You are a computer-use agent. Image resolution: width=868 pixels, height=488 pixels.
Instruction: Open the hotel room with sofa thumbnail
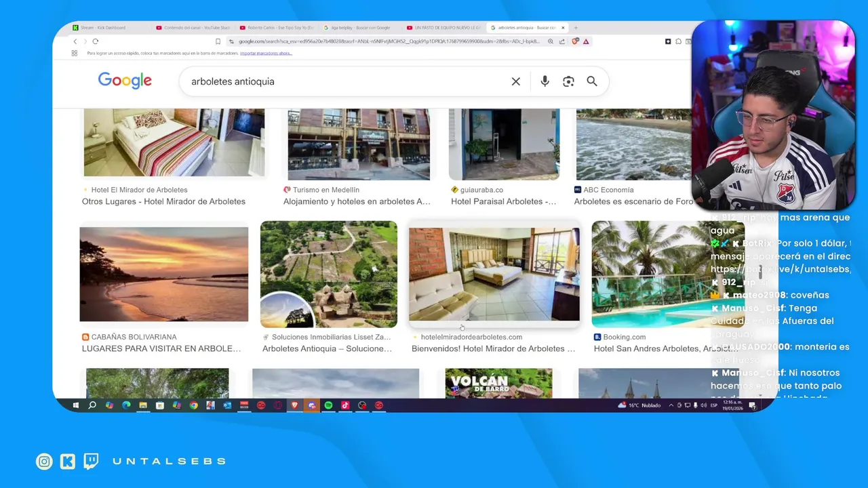pos(494,274)
